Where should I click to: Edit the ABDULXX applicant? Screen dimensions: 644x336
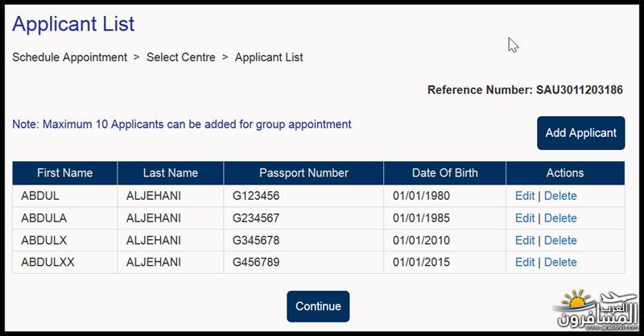pos(525,262)
